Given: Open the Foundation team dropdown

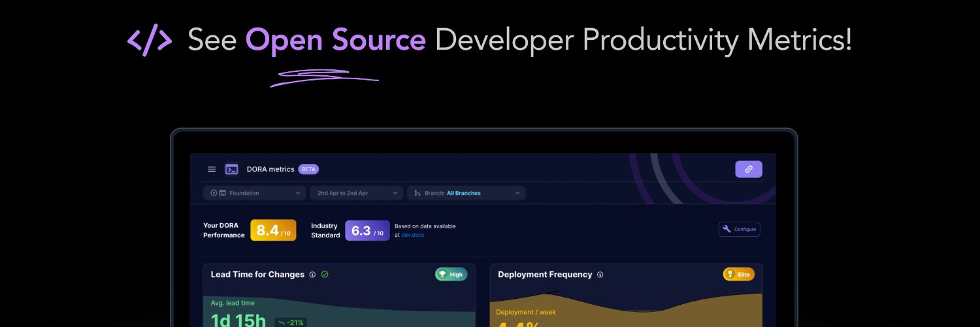Looking at the screenshot, I should (254, 193).
